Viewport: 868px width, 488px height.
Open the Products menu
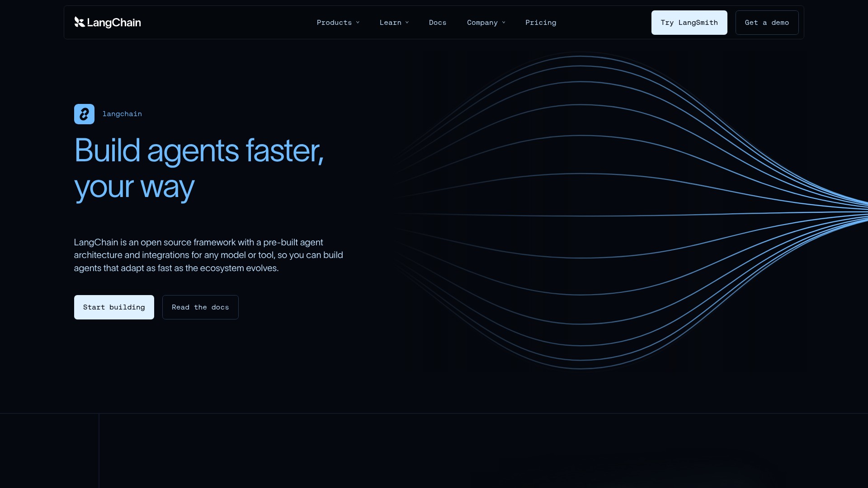338,23
